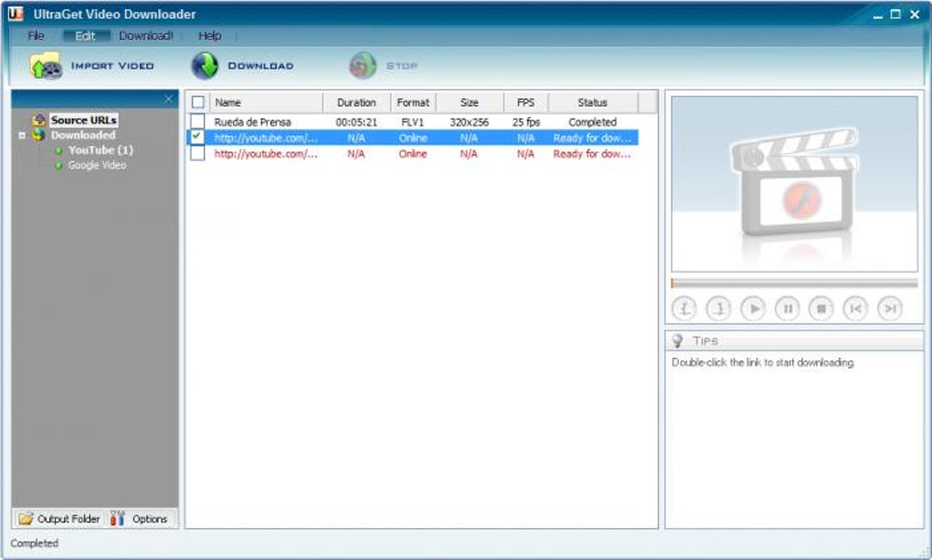Open the Help menu

pyautogui.click(x=210, y=36)
